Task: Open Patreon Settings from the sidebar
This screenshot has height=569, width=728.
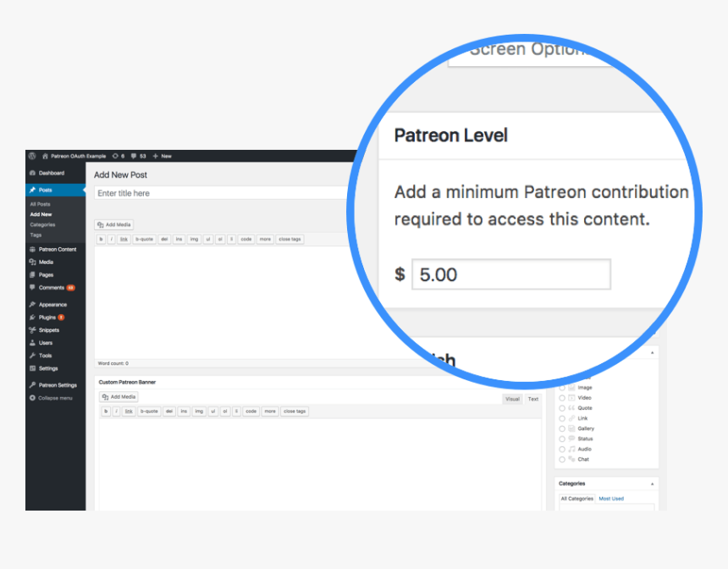Action: pos(57,384)
